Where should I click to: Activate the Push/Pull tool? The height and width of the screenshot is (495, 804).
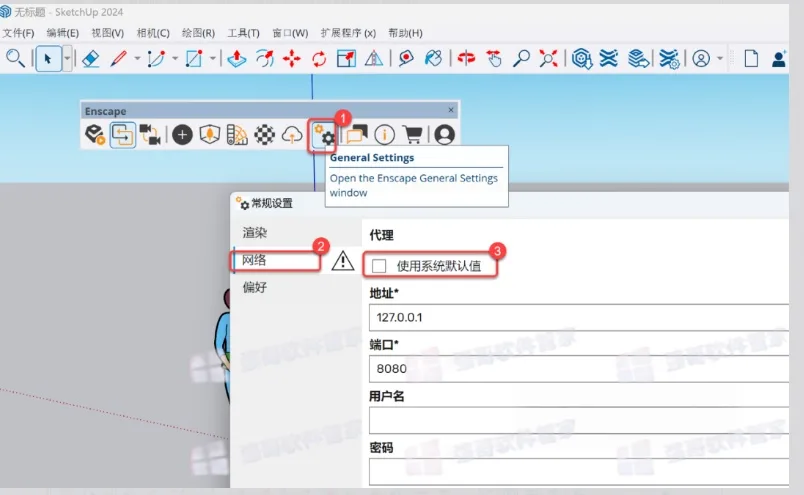(x=236, y=58)
